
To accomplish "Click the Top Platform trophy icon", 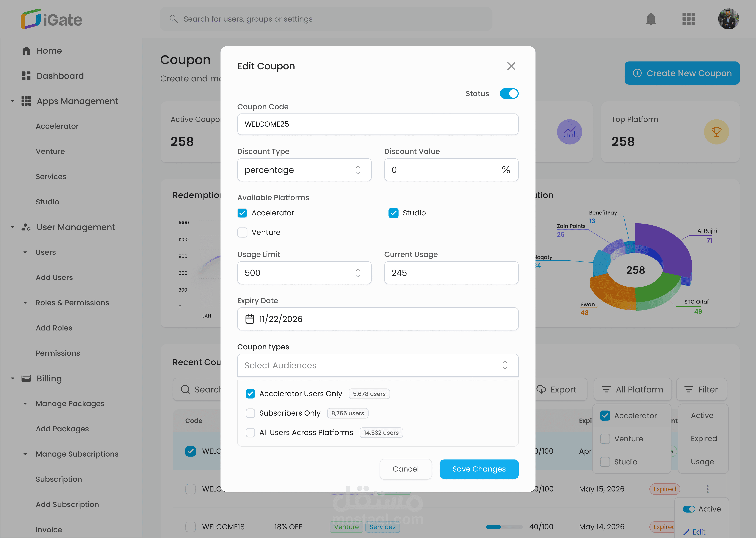I will (x=716, y=132).
